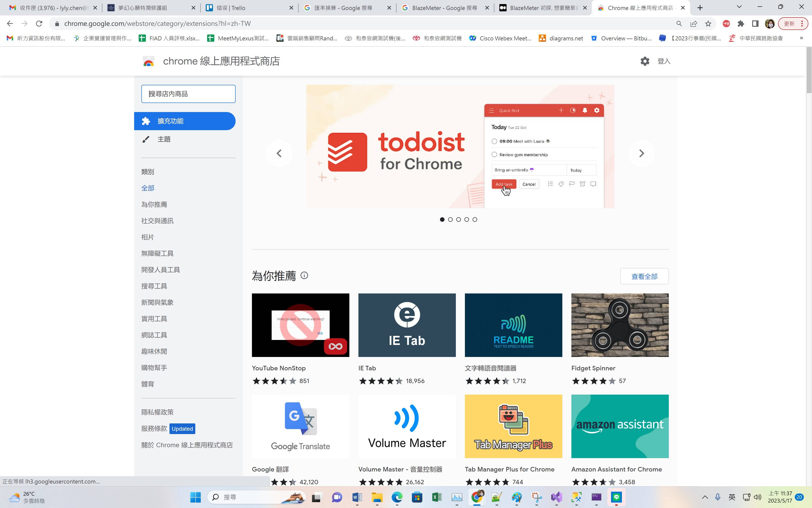812x508 pixels.
Task: Open the IE Tab extension thumbnail
Action: point(407,325)
